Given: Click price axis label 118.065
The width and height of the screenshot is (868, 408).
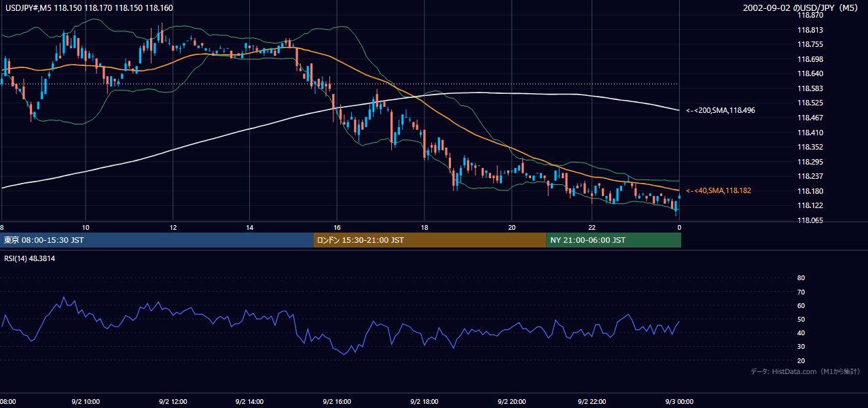Looking at the screenshot, I should [x=810, y=220].
